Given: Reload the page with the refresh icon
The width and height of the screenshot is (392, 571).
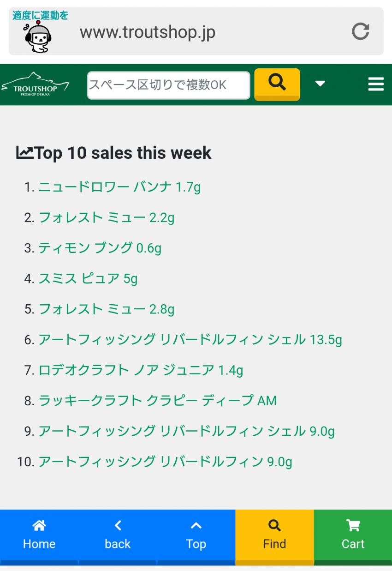Looking at the screenshot, I should click(360, 32).
